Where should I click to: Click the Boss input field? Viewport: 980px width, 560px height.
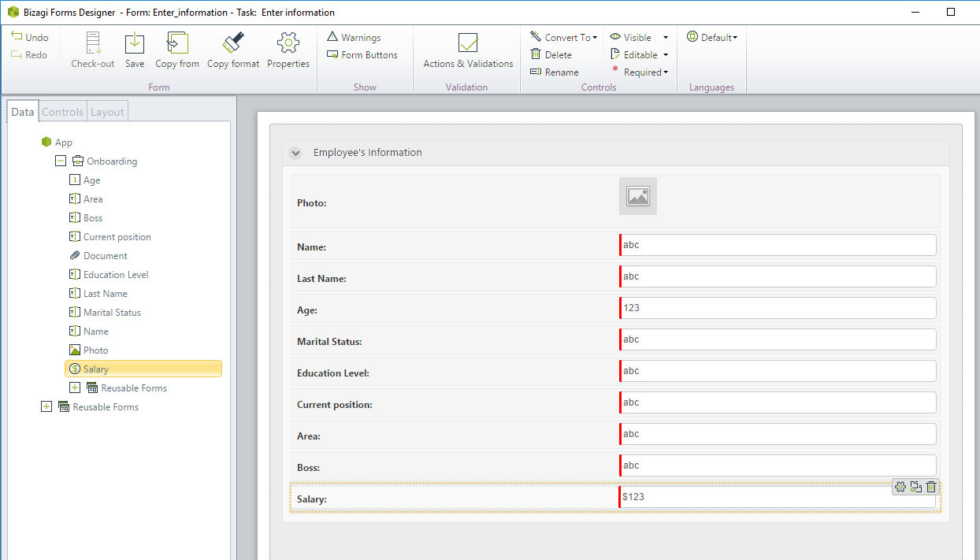coord(778,465)
